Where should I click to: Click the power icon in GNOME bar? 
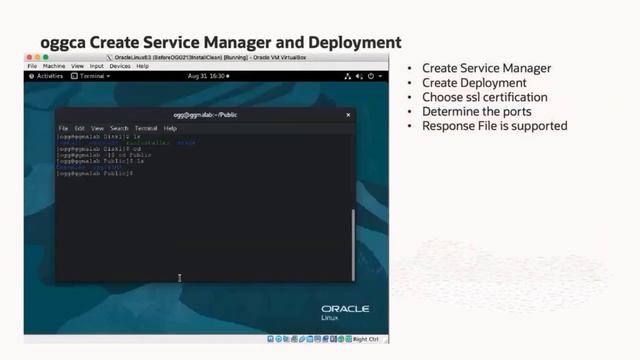tap(371, 76)
